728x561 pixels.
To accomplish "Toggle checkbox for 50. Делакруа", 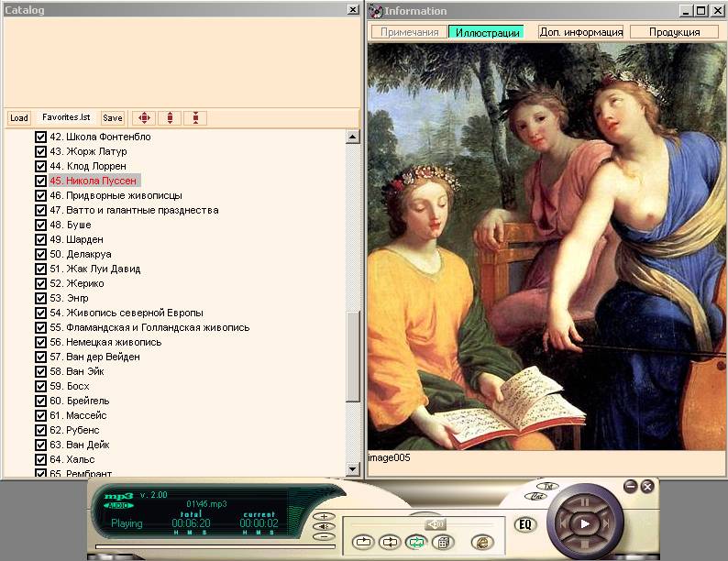I will click(x=41, y=254).
